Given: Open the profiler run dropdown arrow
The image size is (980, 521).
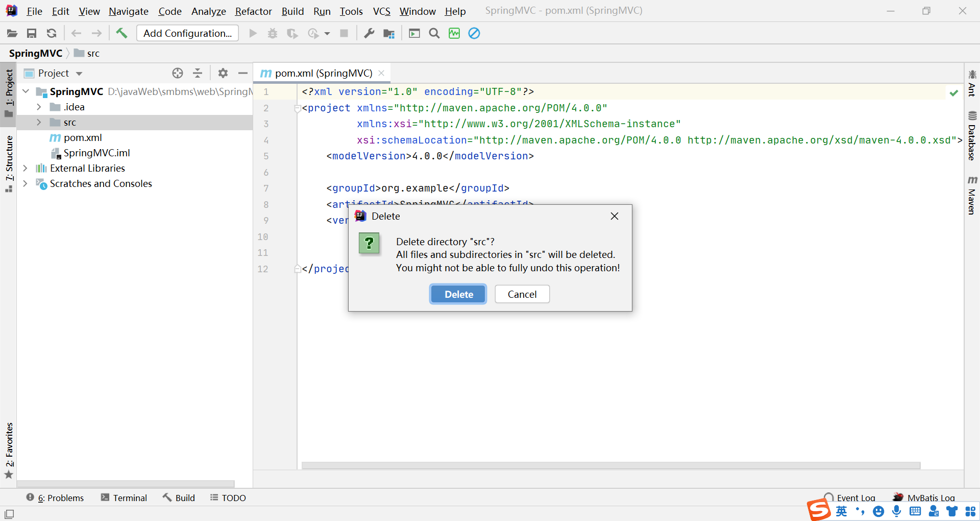Looking at the screenshot, I should pos(327,34).
